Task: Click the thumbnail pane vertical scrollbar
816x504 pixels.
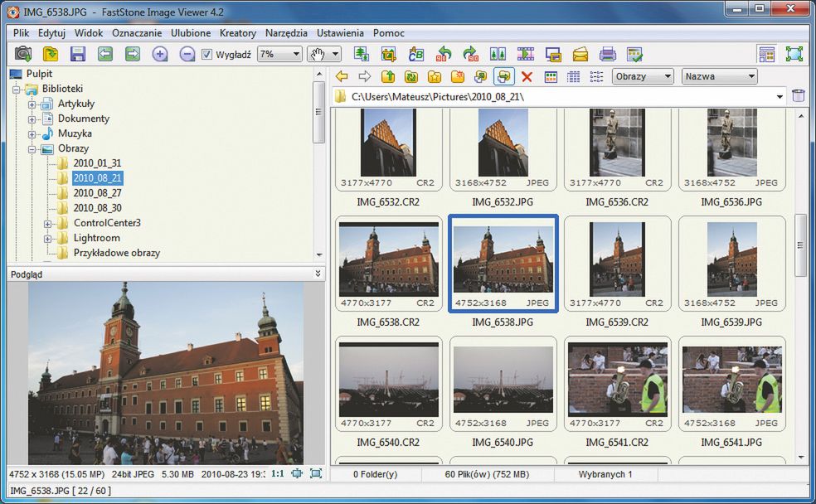Action: [800, 245]
